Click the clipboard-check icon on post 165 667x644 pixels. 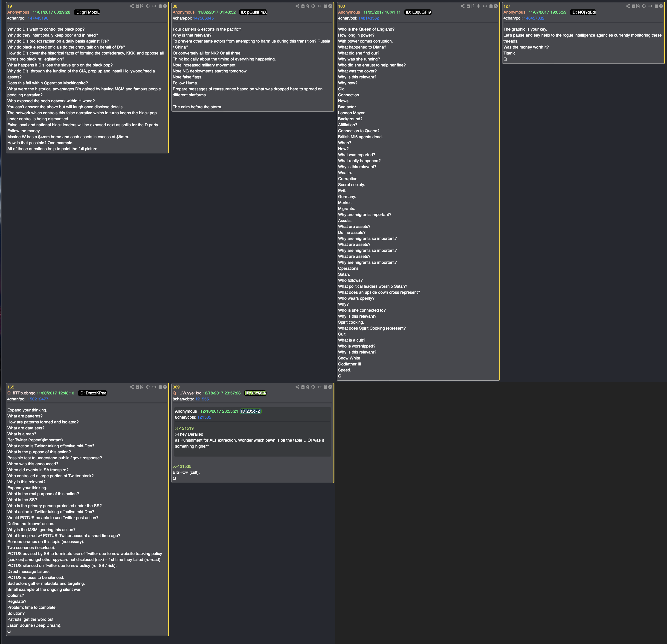(x=137, y=387)
